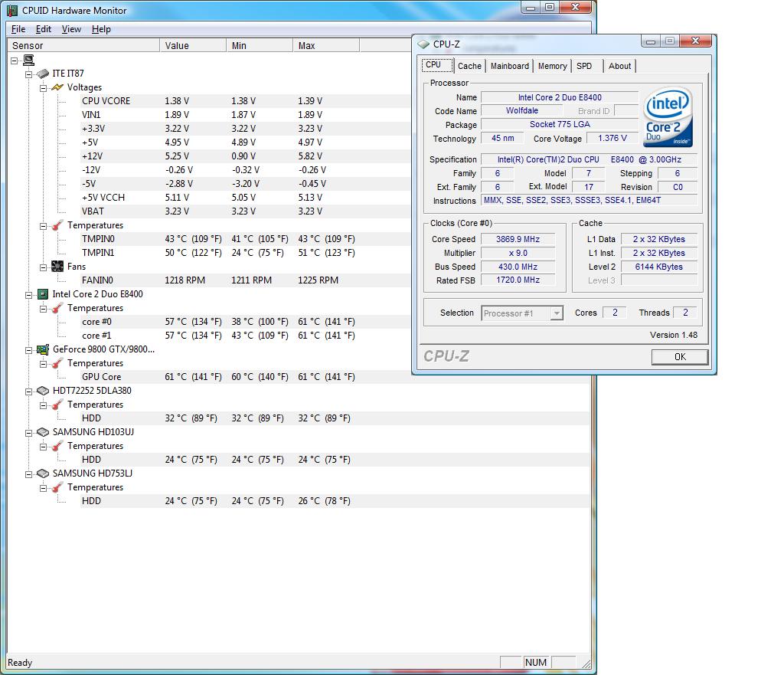This screenshot has height=675, width=784.
Task: Click the thermometer icon under ITE IT87
Action: point(57,225)
